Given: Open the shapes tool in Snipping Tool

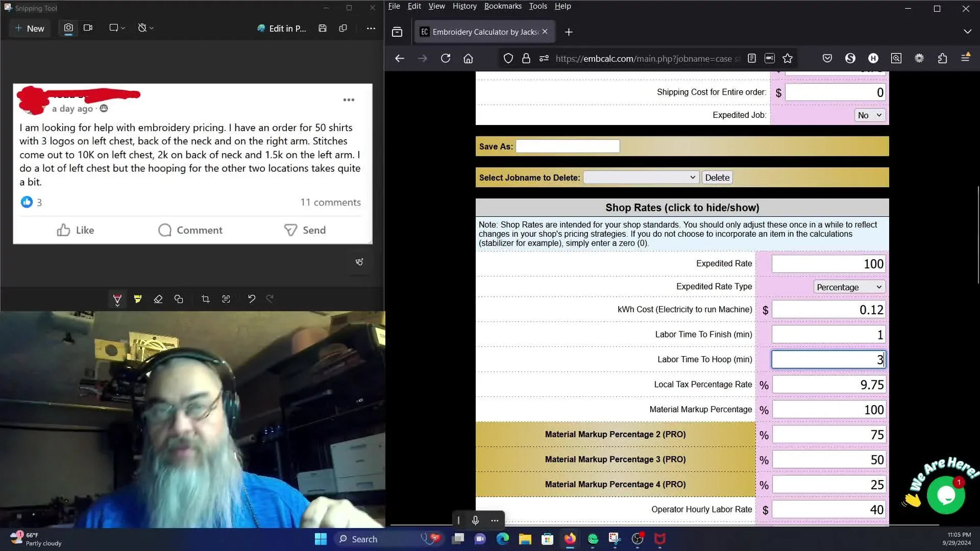Looking at the screenshot, I should 179,299.
